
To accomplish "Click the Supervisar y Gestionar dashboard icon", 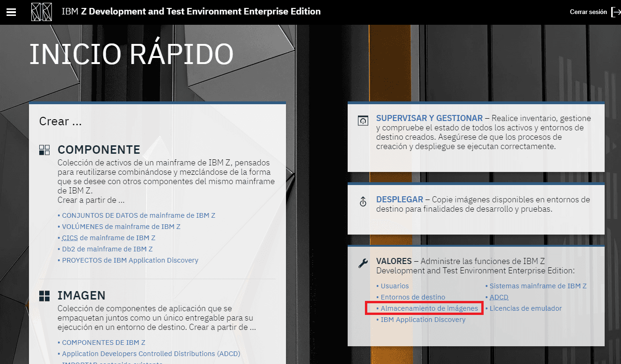I will [363, 121].
